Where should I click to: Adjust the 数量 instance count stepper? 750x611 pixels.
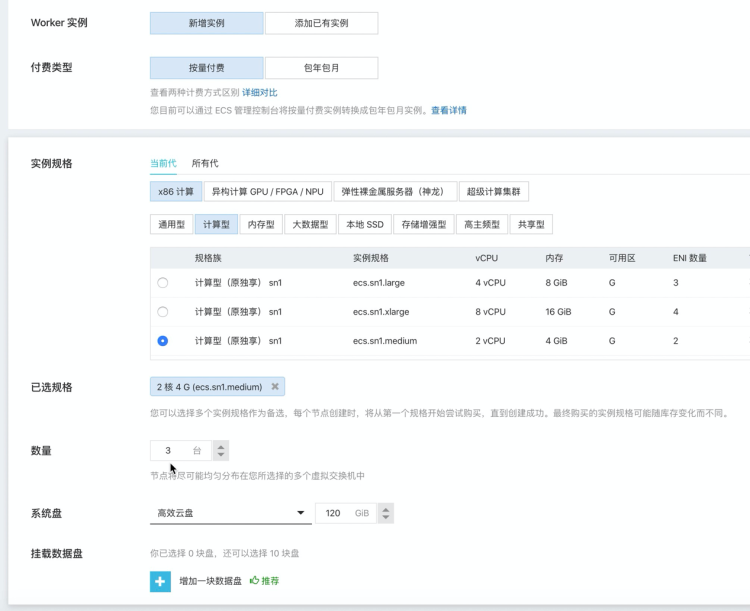pos(221,450)
